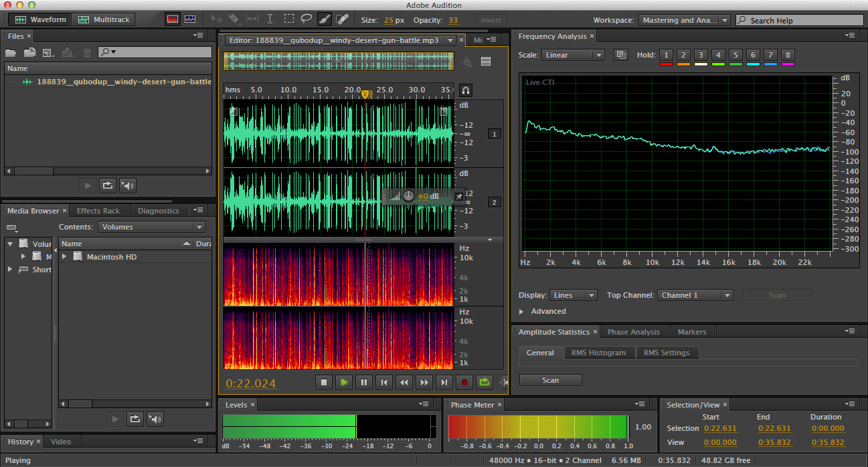The height and width of the screenshot is (467, 868).
Task: Switch to the Effects Rack tab
Action: (98, 211)
